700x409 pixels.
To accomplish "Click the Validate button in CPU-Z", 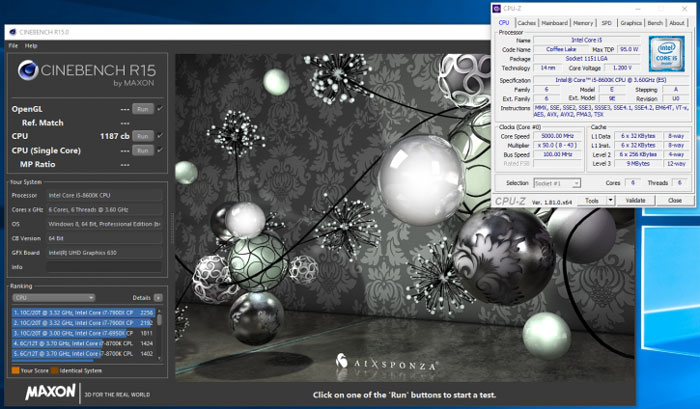I will point(635,200).
